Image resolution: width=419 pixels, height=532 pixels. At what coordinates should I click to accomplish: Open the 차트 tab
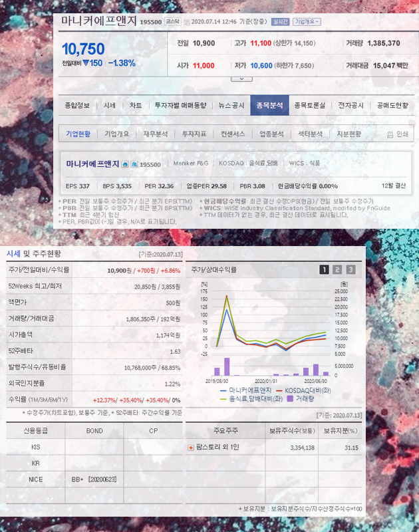coord(136,106)
